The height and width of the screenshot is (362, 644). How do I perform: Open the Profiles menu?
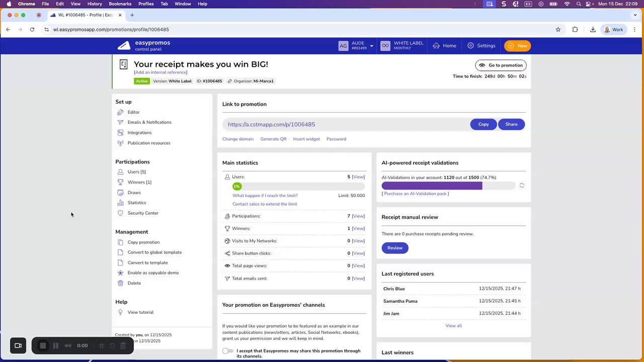pos(146,4)
